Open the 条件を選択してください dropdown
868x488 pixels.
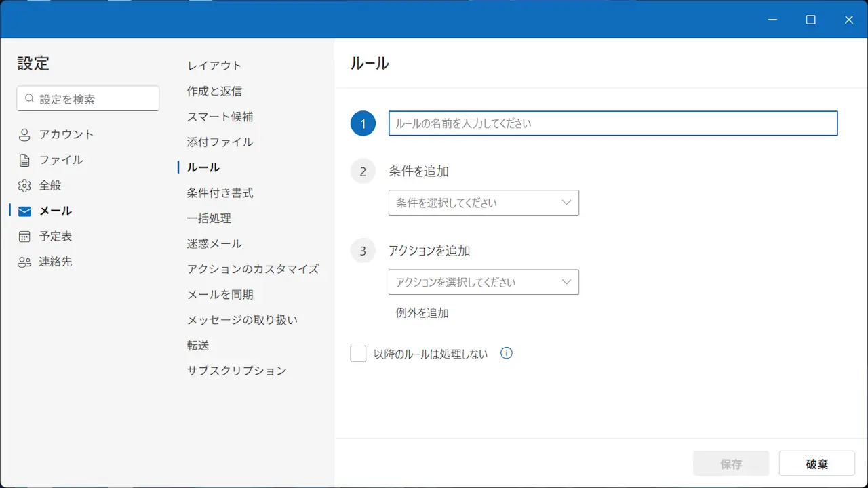pyautogui.click(x=484, y=203)
